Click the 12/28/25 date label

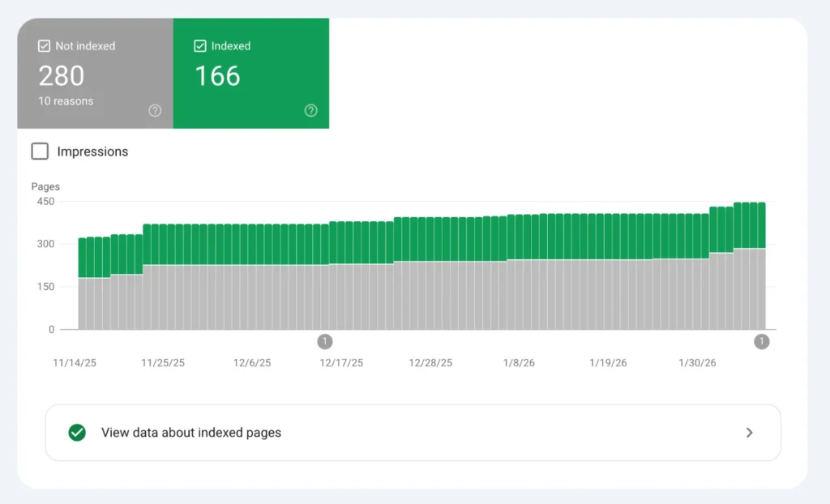click(430, 363)
